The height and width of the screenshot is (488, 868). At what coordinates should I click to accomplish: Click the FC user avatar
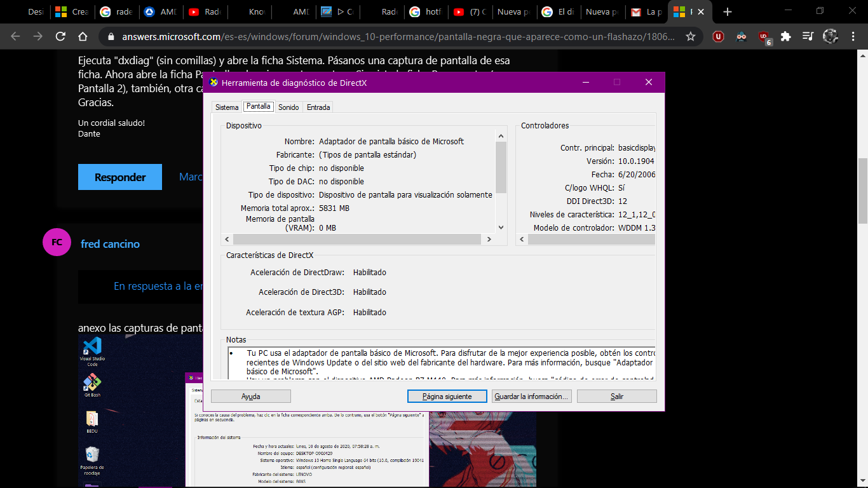(57, 242)
